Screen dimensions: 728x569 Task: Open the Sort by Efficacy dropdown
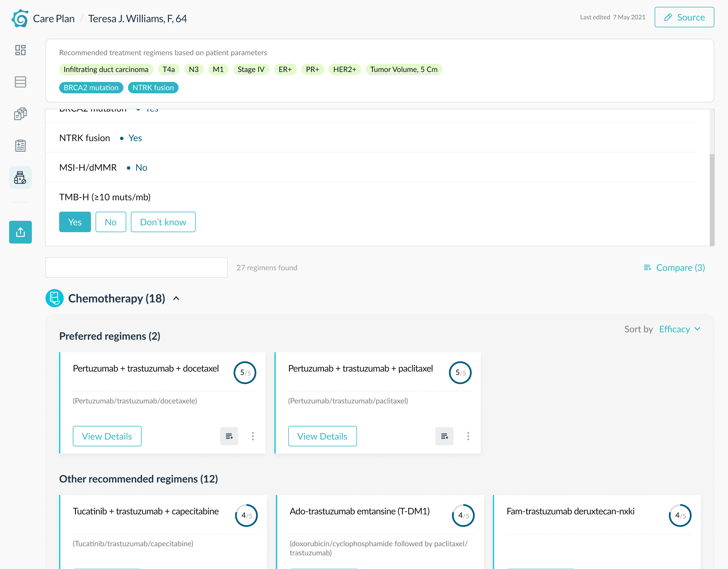[x=679, y=329]
